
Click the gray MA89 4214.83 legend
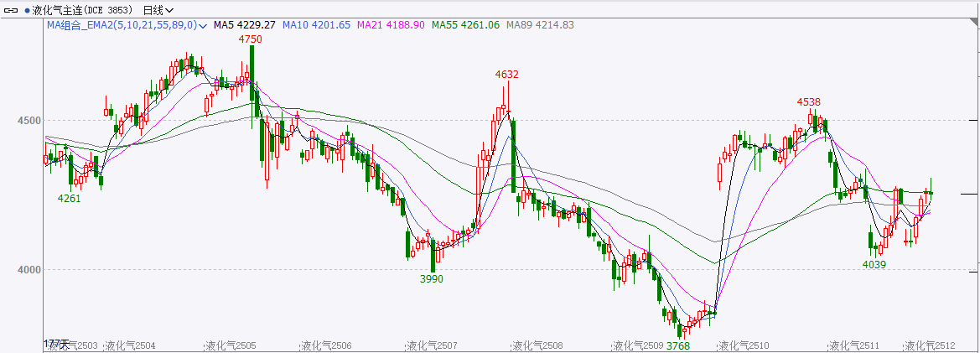[540, 25]
